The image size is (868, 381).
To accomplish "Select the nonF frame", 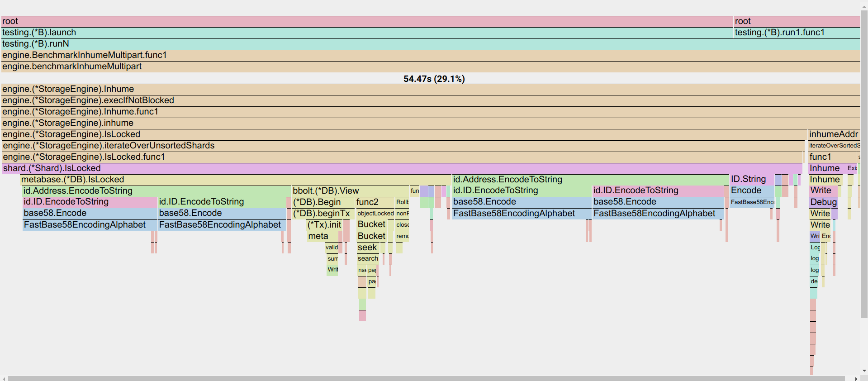I will 402,214.
